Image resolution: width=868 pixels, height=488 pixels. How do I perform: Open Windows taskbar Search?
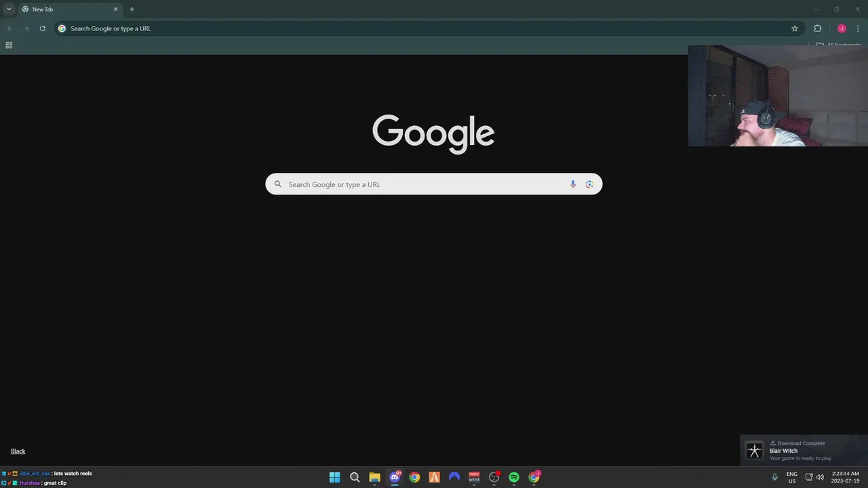tap(355, 477)
